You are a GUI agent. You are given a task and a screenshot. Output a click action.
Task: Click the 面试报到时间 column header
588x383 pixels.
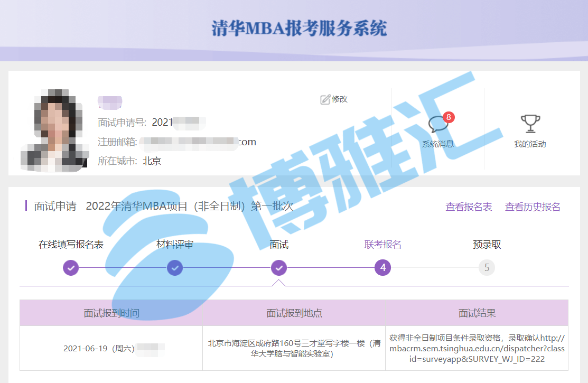(x=111, y=313)
